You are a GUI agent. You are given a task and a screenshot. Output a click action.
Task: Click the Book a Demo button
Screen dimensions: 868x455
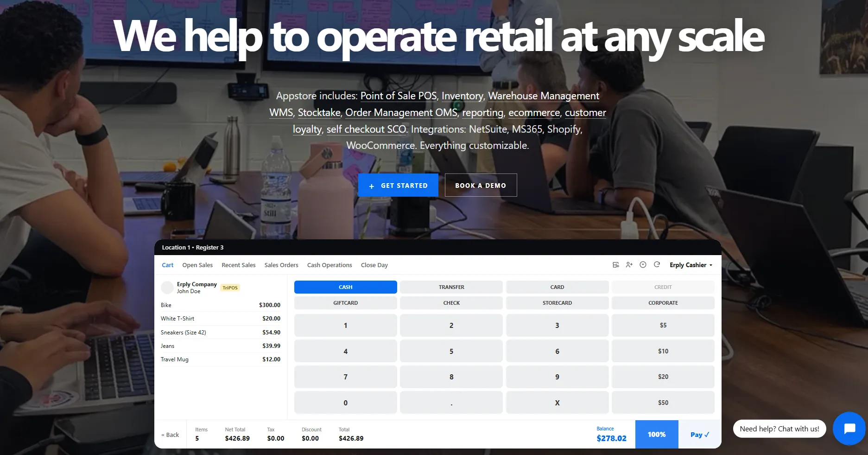481,185
